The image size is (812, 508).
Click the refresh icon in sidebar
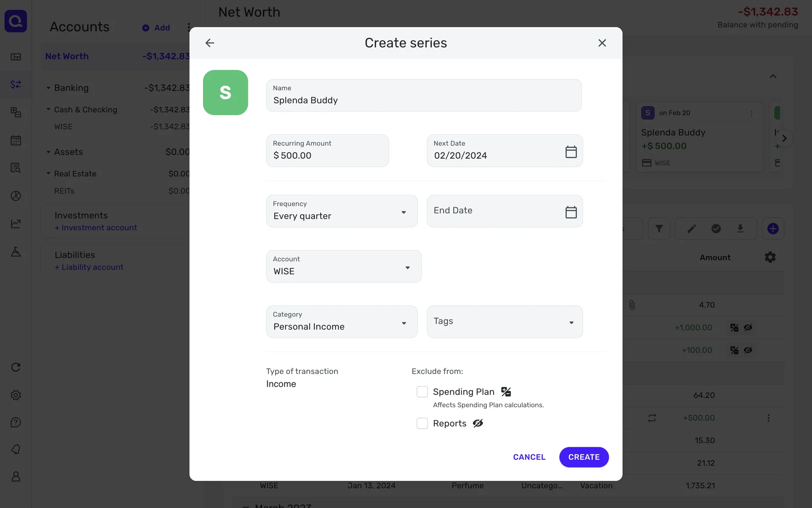[x=16, y=367]
